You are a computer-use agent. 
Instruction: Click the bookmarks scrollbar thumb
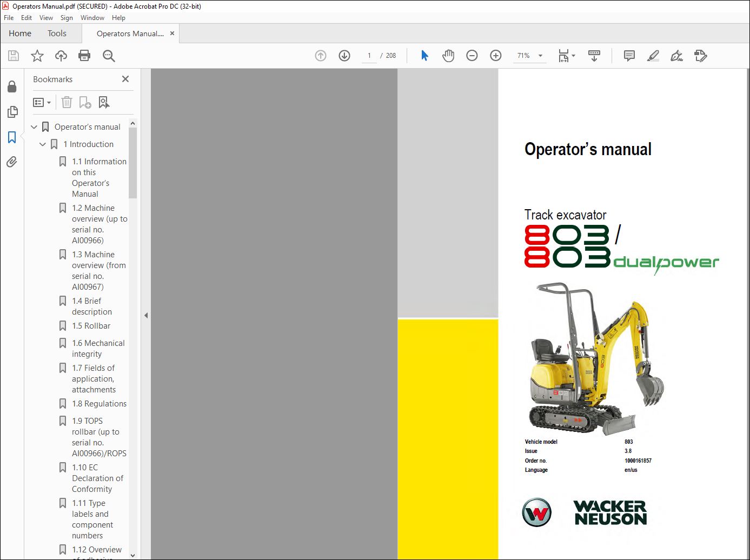point(132,164)
